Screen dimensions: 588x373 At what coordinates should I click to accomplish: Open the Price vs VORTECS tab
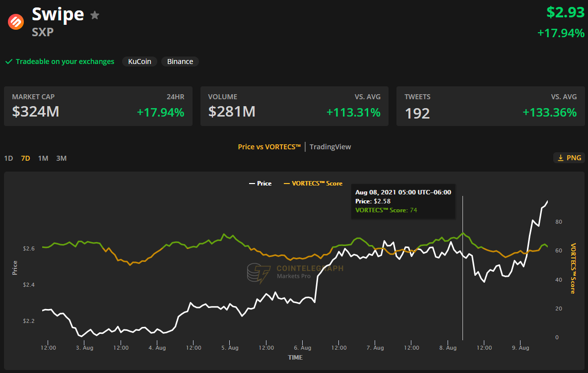point(269,146)
